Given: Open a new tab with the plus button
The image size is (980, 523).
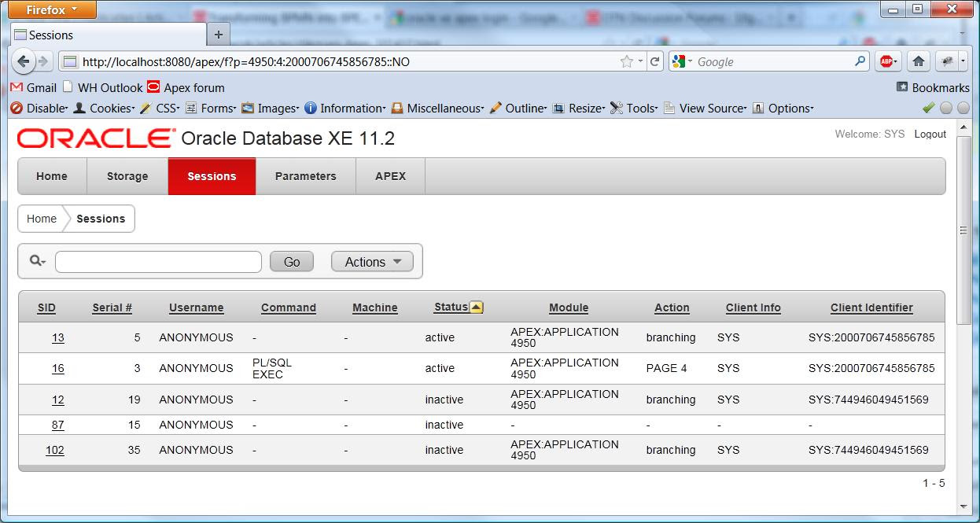Looking at the screenshot, I should pyautogui.click(x=219, y=35).
